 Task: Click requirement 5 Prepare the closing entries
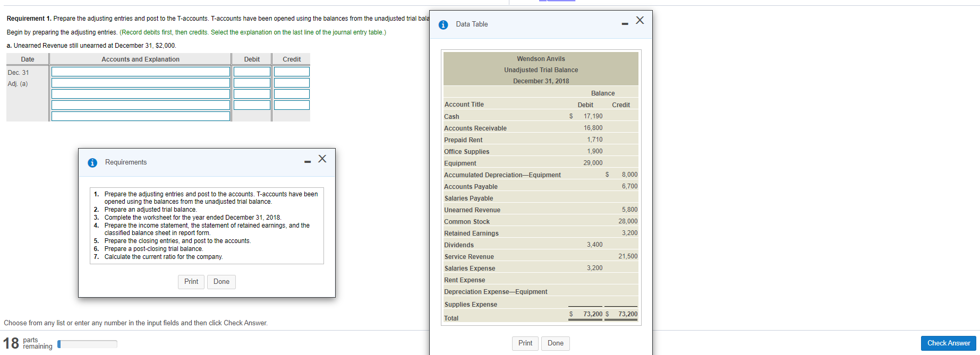pos(177,241)
